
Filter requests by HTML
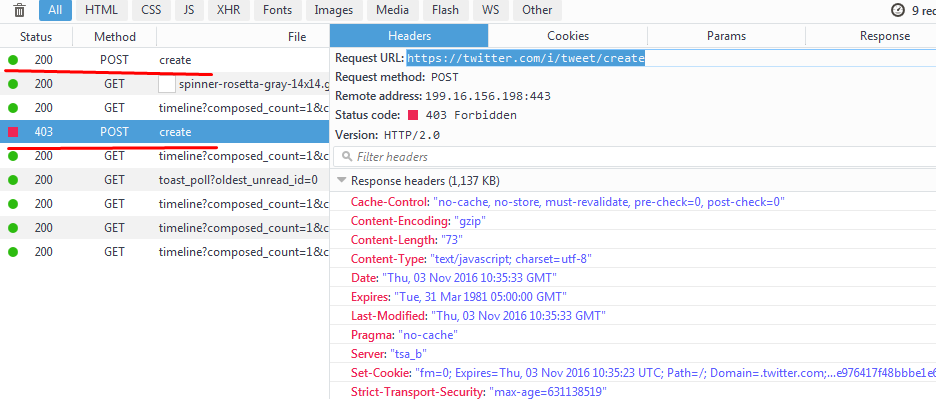101,10
